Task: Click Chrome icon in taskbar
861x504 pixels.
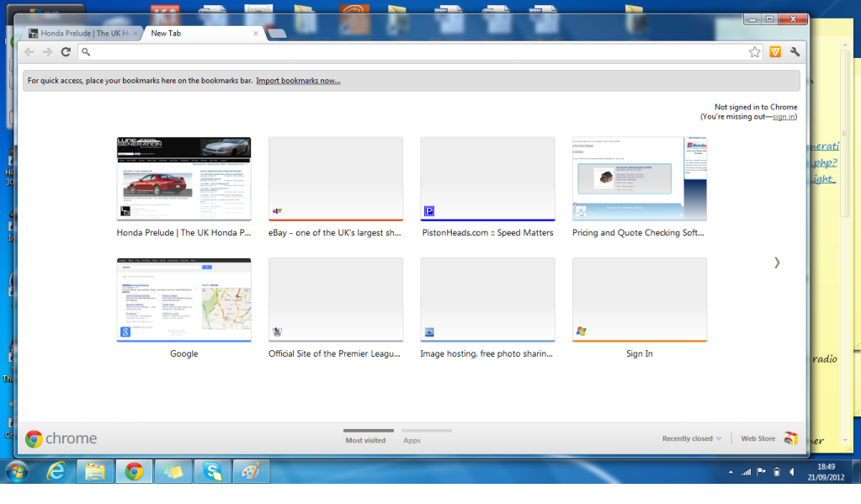Action: tap(134, 472)
